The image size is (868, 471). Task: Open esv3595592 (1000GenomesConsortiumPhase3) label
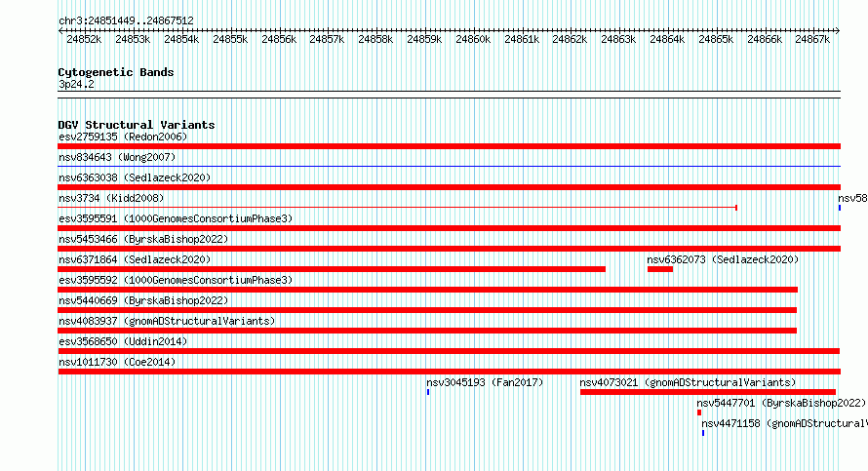click(x=176, y=280)
